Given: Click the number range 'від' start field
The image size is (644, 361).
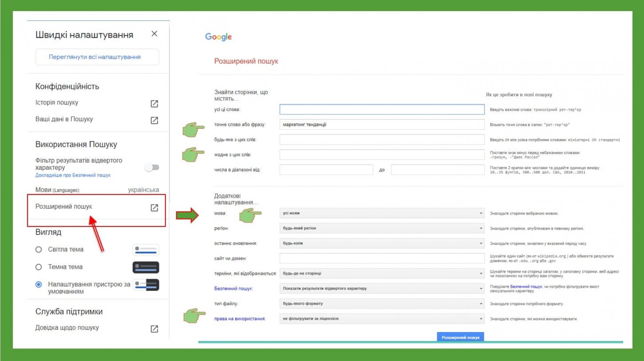Looking at the screenshot, I should pos(326,170).
